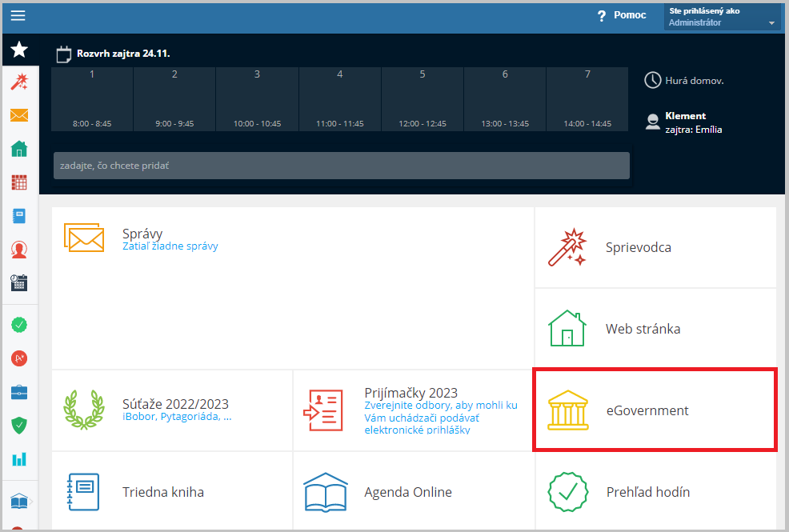Screen dimensions: 789x532
Task: Open the eGovernment tile
Action: pyautogui.click(x=655, y=410)
